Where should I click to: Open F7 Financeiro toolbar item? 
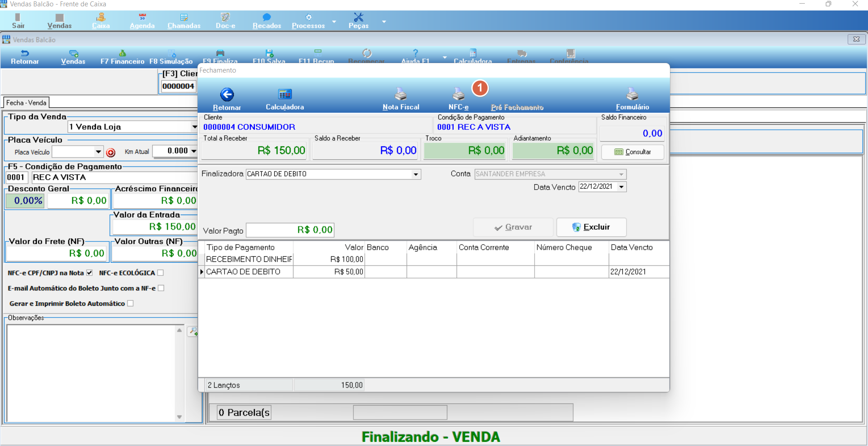point(122,57)
